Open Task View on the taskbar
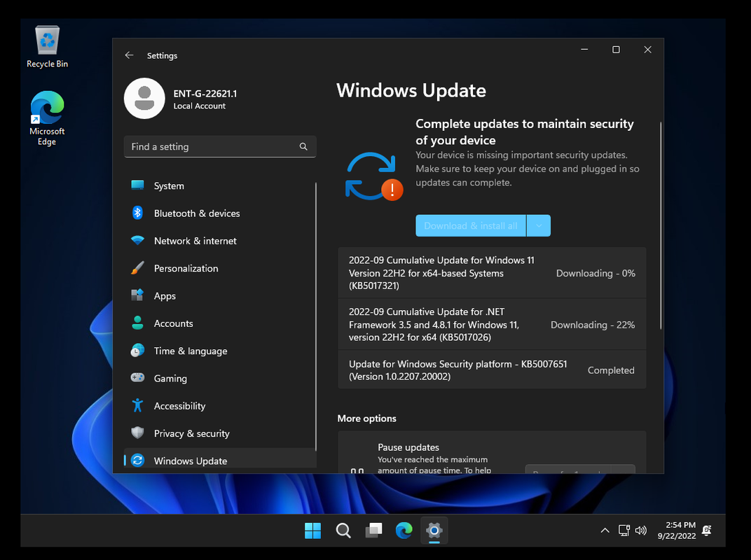Viewport: 751px width, 560px height. (373, 531)
